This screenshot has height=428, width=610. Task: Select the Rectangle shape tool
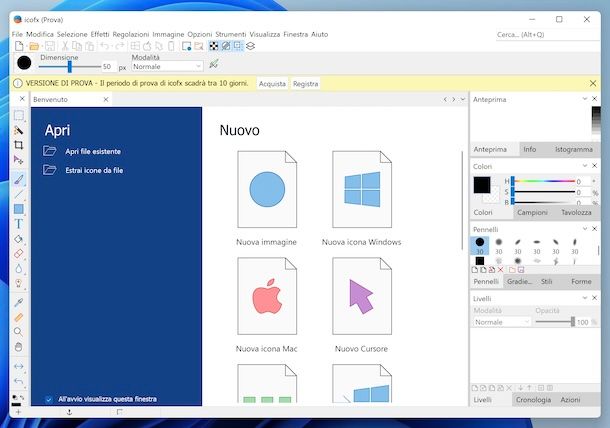(x=18, y=209)
